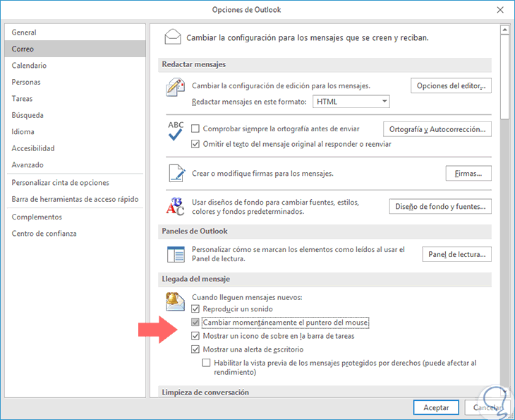Screen dimensions: 515x420
Task: Disable Mostrar una alerta de escritorio
Action: click(x=195, y=349)
